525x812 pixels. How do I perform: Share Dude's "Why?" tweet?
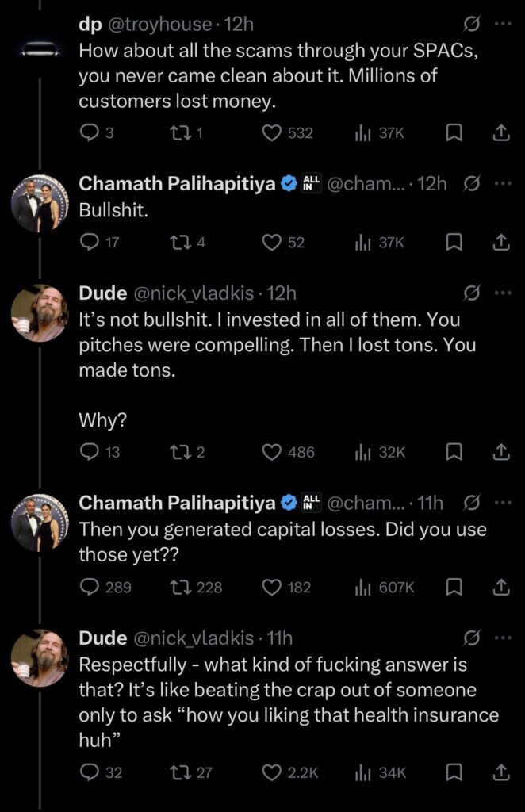click(500, 452)
